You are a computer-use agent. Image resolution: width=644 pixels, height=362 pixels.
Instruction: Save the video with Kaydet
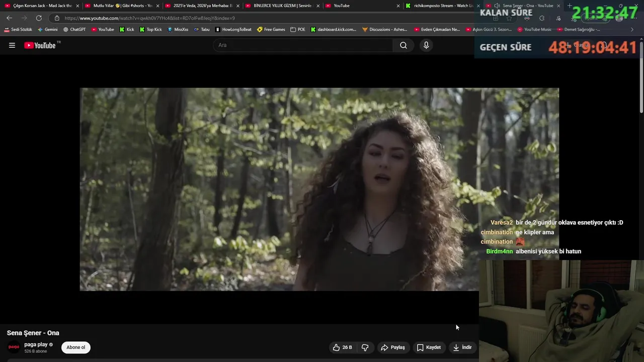pyautogui.click(x=429, y=347)
